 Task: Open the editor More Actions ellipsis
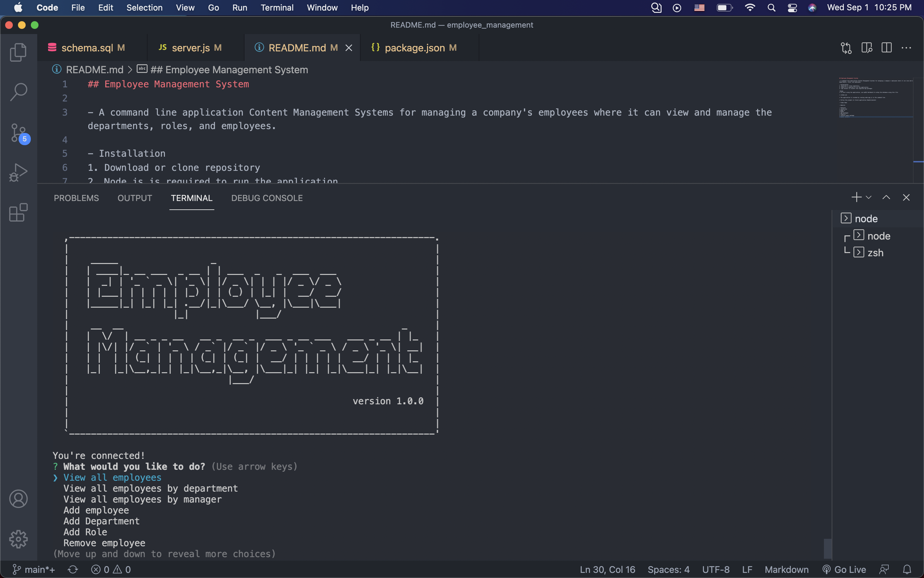click(x=906, y=48)
